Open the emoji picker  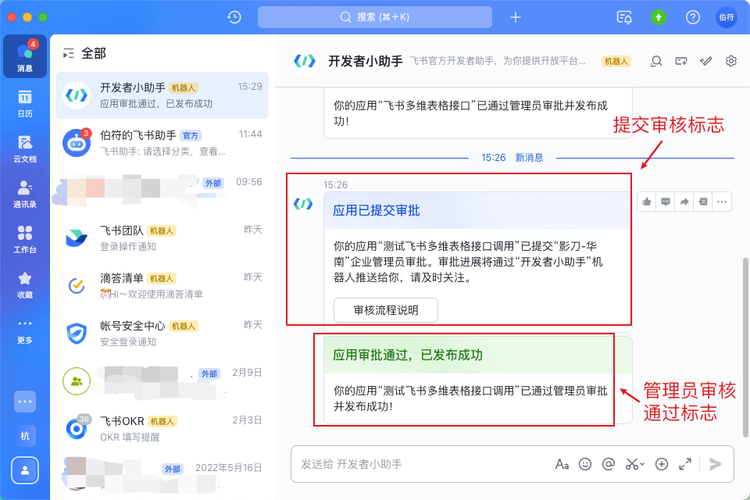[x=585, y=464]
